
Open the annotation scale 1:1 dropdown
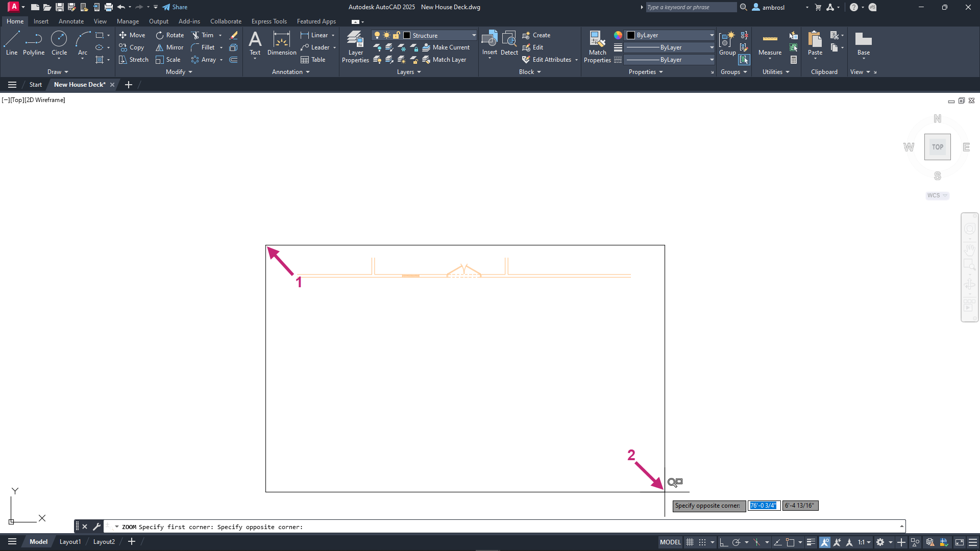point(864,542)
